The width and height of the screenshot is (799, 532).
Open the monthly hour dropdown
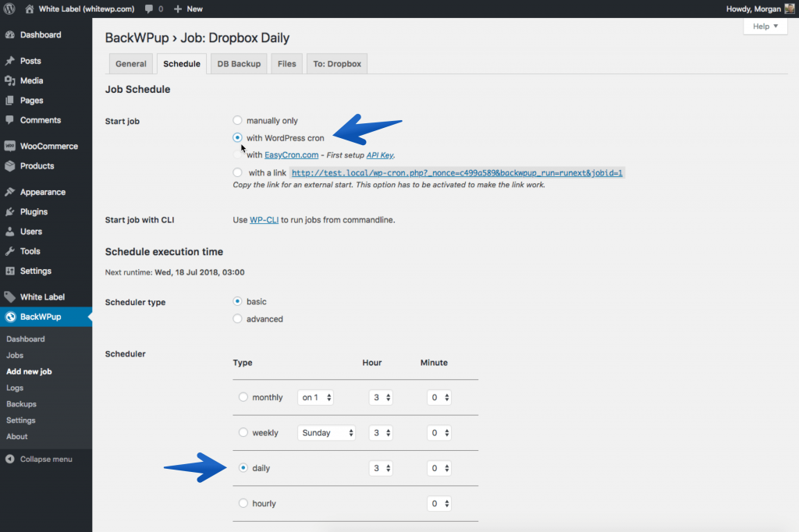pyautogui.click(x=381, y=397)
